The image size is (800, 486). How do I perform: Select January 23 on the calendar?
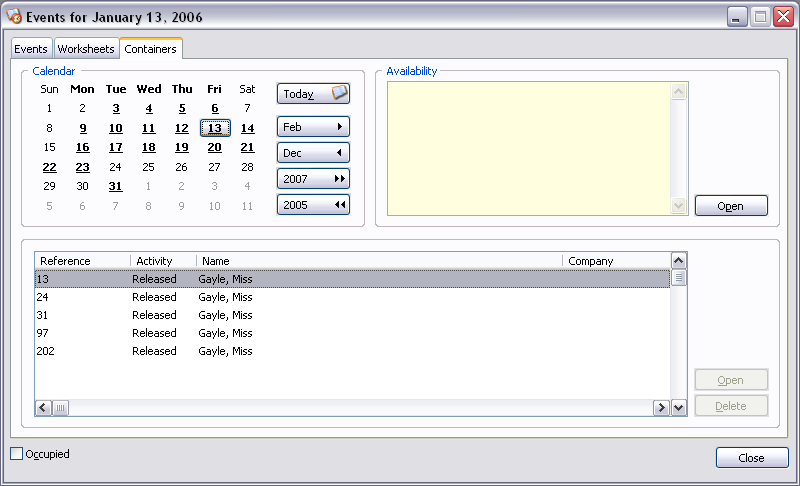click(82, 167)
